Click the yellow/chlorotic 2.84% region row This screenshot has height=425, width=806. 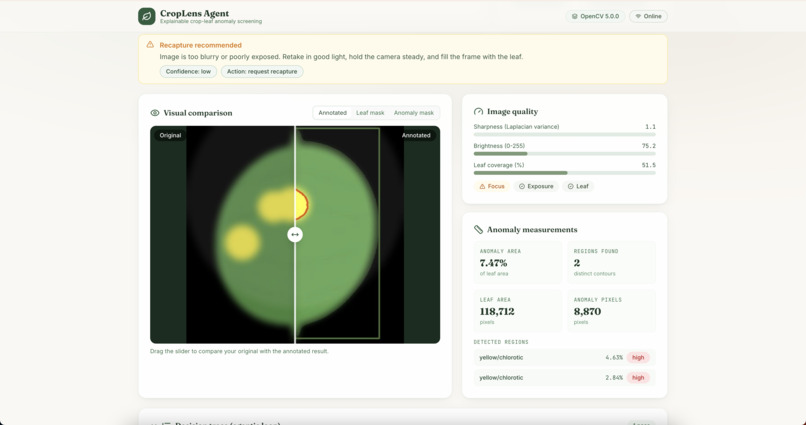(x=564, y=378)
